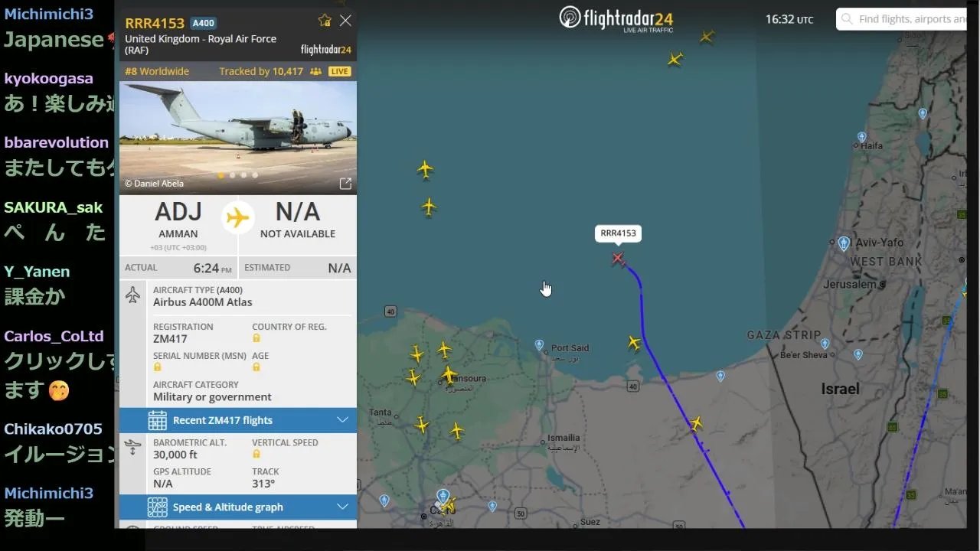Click the ADJ Amman origin airport

tap(178, 220)
